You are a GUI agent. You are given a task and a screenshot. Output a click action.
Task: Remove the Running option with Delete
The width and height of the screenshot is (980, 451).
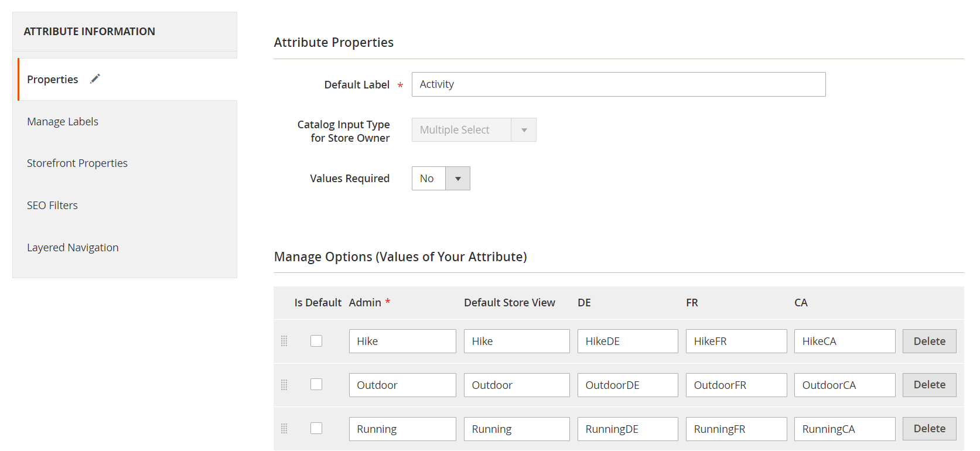click(x=929, y=429)
